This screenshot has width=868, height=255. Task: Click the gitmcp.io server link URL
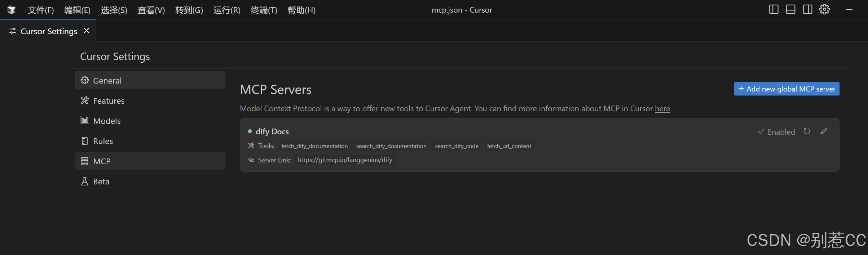[x=345, y=160]
